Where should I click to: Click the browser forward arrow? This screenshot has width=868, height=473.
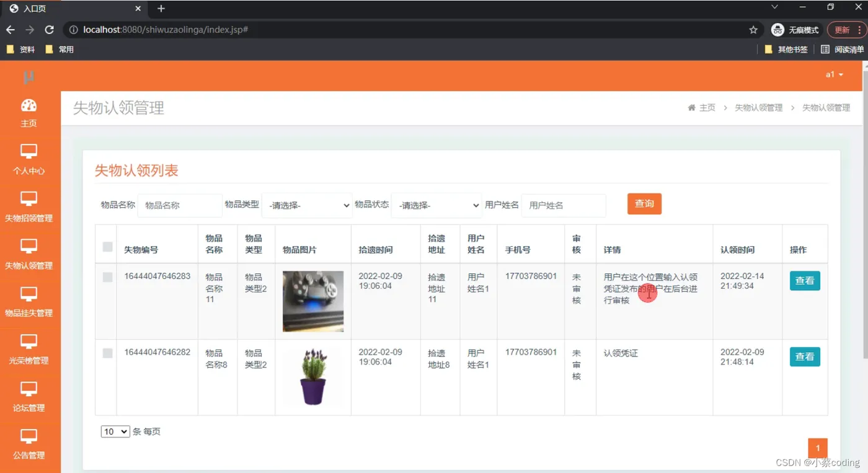click(x=30, y=30)
